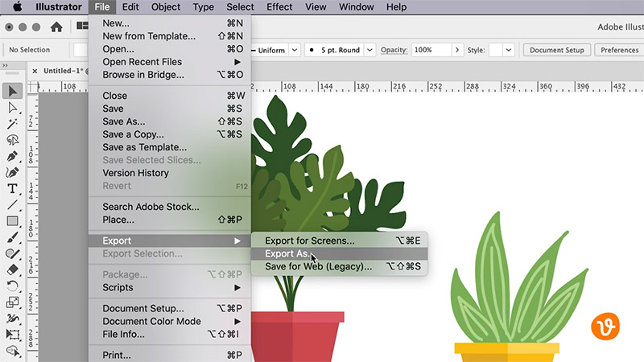
Task: Click the Preferences button
Action: [619, 50]
